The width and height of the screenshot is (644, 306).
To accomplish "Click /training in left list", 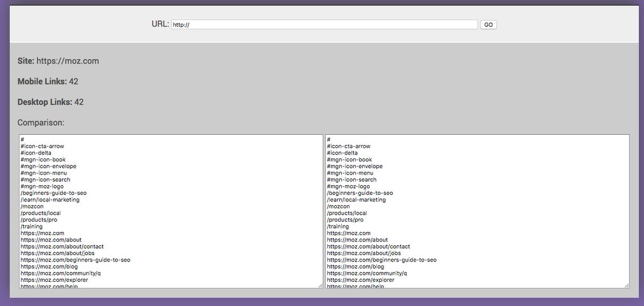I will point(31,227).
